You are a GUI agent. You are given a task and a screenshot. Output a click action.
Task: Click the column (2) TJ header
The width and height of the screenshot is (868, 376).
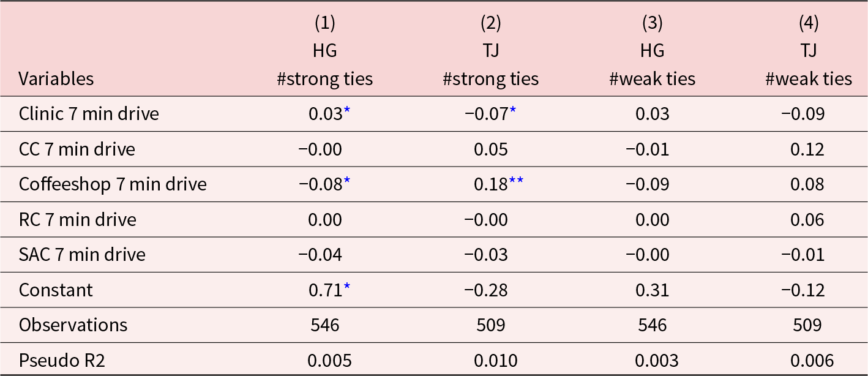490,51
